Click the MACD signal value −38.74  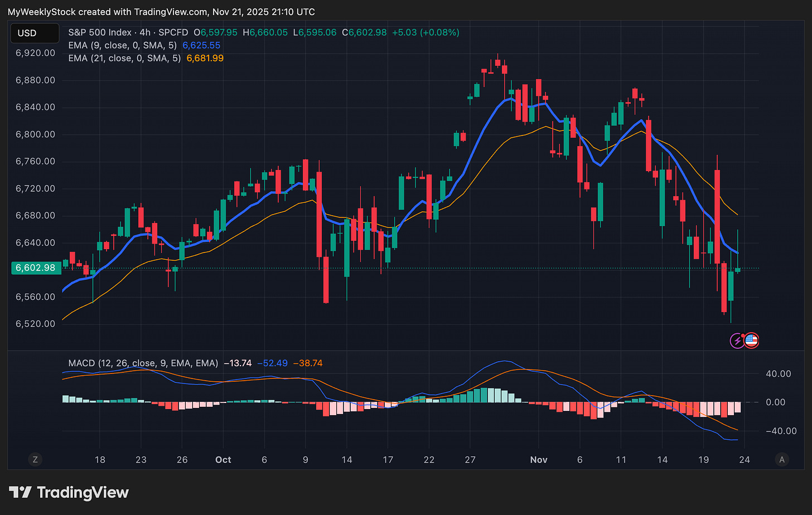coord(307,363)
